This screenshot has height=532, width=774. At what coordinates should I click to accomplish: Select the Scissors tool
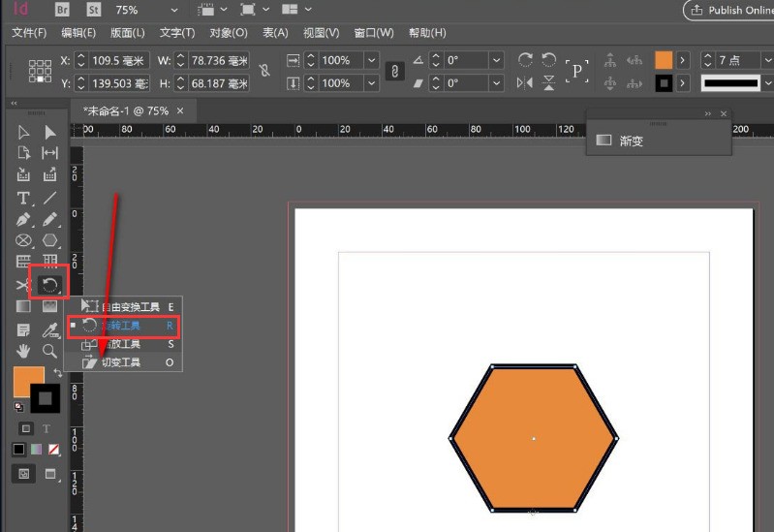[x=23, y=285]
